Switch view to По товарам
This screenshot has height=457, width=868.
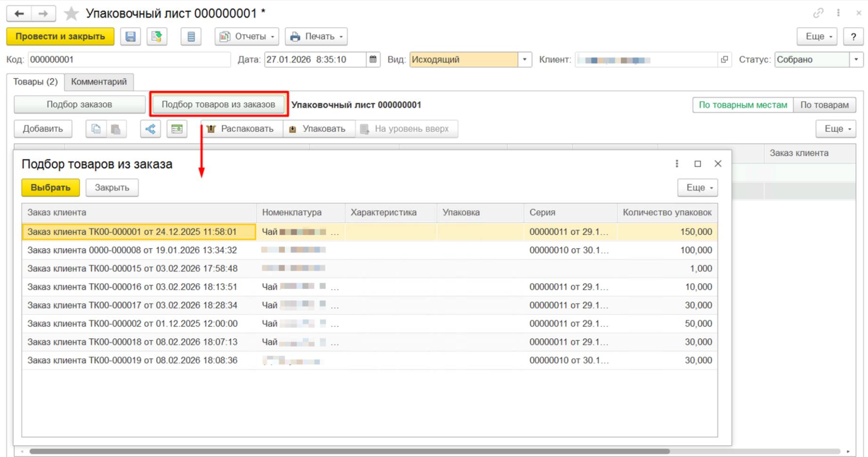824,105
